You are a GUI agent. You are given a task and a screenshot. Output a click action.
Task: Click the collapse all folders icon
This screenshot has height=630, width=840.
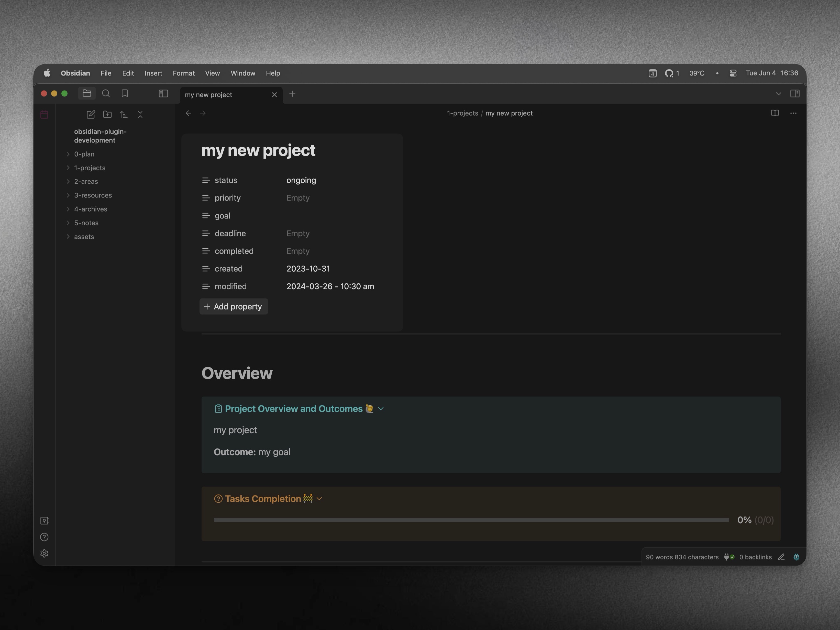[x=140, y=114]
